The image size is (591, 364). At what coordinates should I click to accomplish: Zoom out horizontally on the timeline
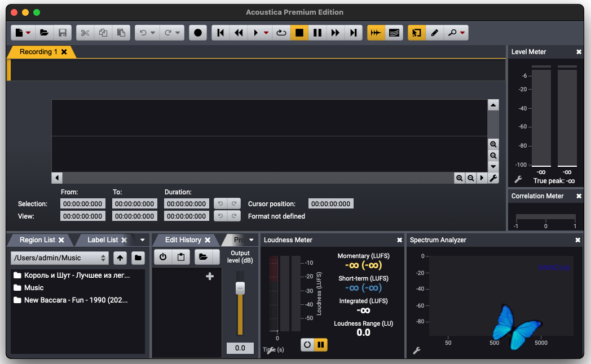[x=471, y=178]
